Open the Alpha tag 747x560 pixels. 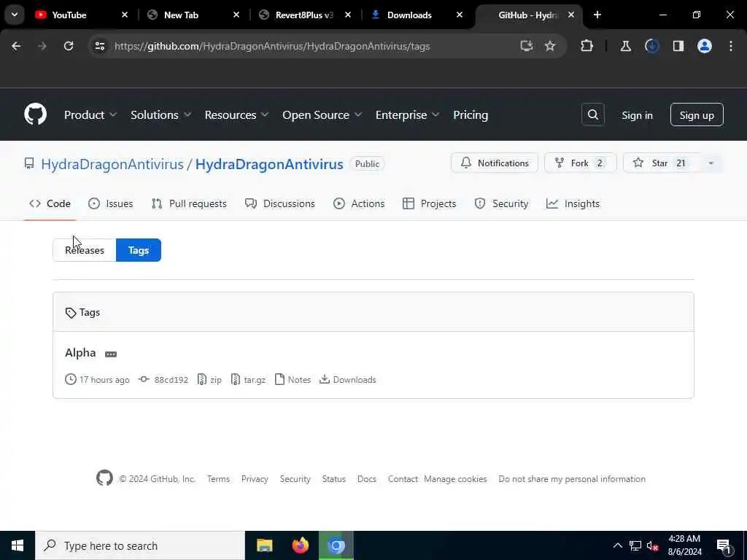(80, 353)
